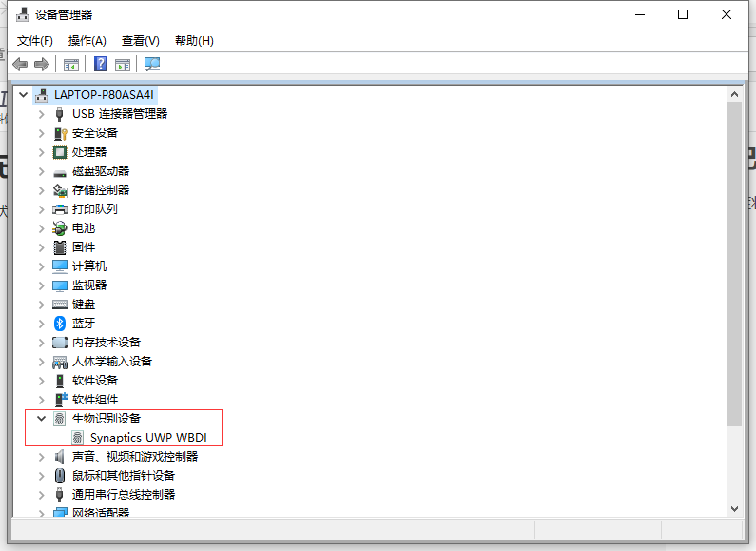Click the 磁盘驱动器 drive icon
Screen dimensions: 756x551
[x=60, y=172]
